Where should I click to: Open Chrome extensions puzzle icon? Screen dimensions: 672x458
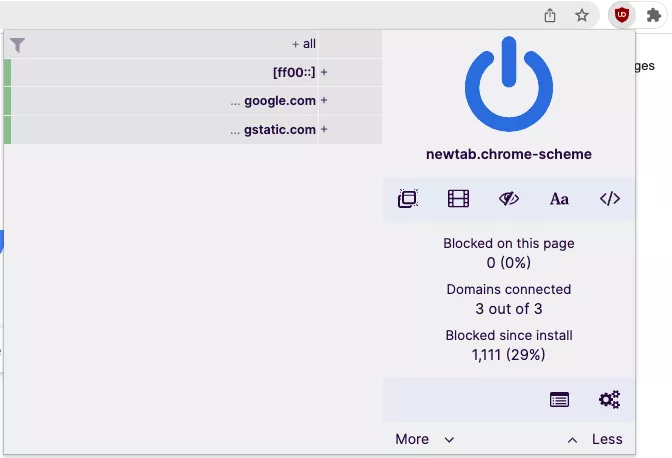pos(654,15)
